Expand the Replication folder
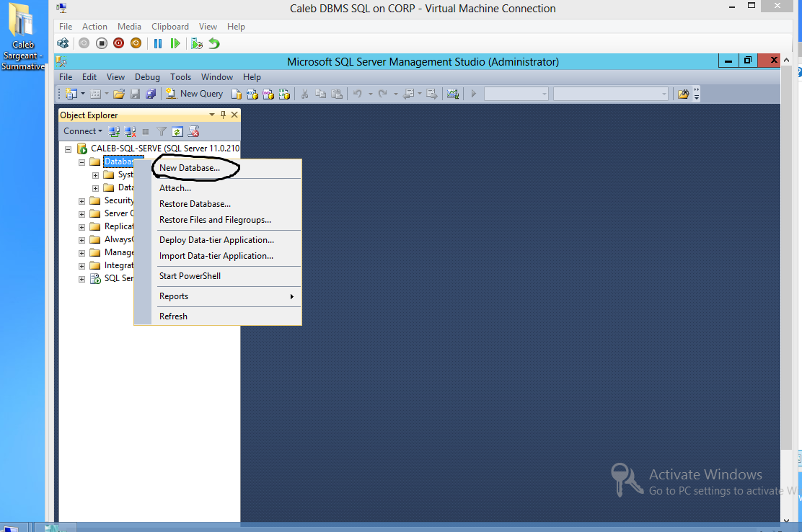 coord(81,227)
